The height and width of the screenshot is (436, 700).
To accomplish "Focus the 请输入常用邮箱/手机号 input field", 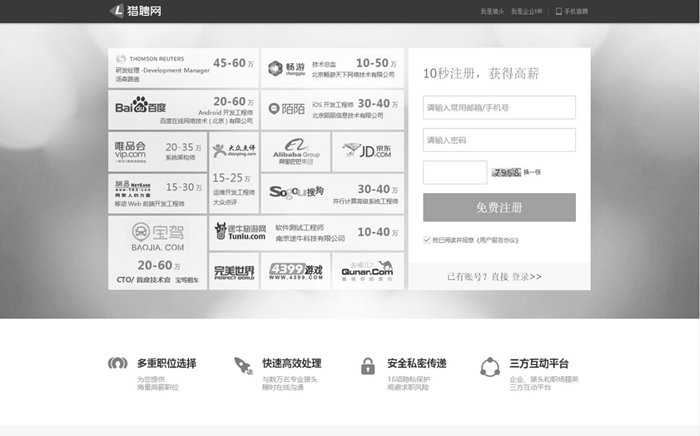I will click(499, 108).
